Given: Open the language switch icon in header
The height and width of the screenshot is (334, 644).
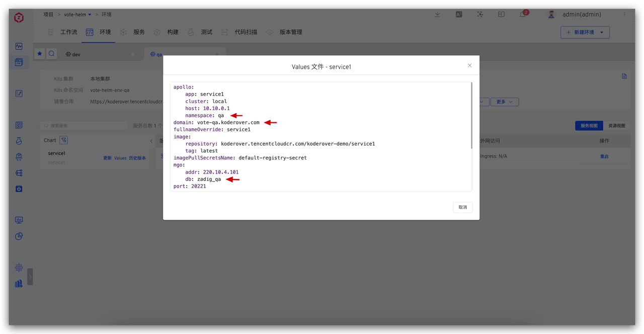Looking at the screenshot, I should pos(459,15).
